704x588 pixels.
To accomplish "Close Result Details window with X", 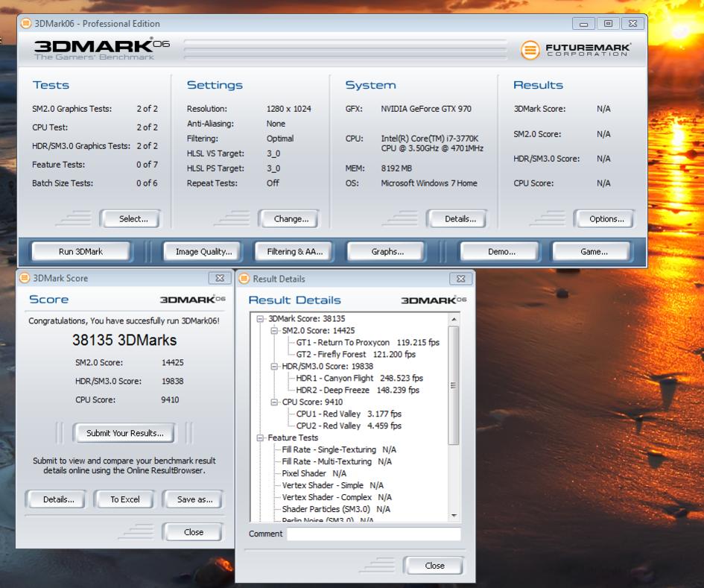I will (x=460, y=279).
